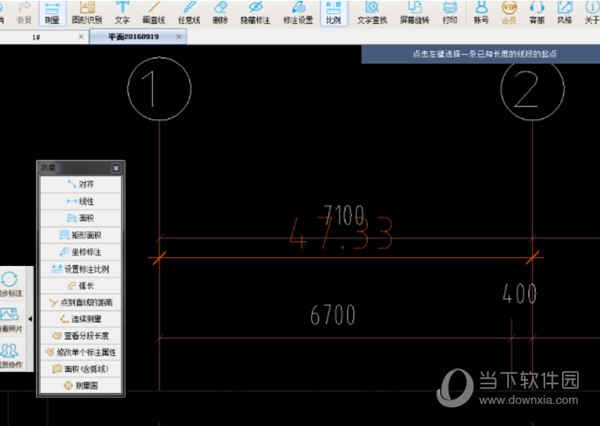Click the 关于 about icon
Screen dimensions: 600x426
click(x=592, y=13)
